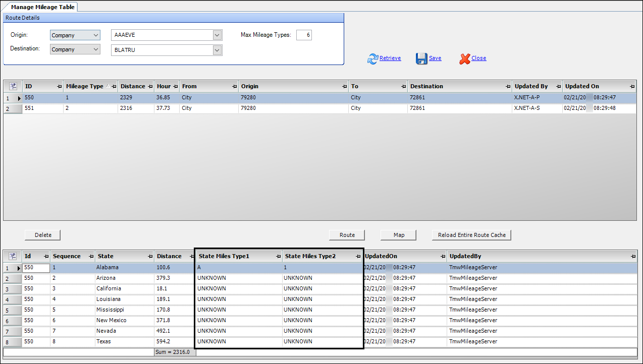The height and width of the screenshot is (364, 643).
Task: Click the Save floppy disk icon
Action: 421,58
